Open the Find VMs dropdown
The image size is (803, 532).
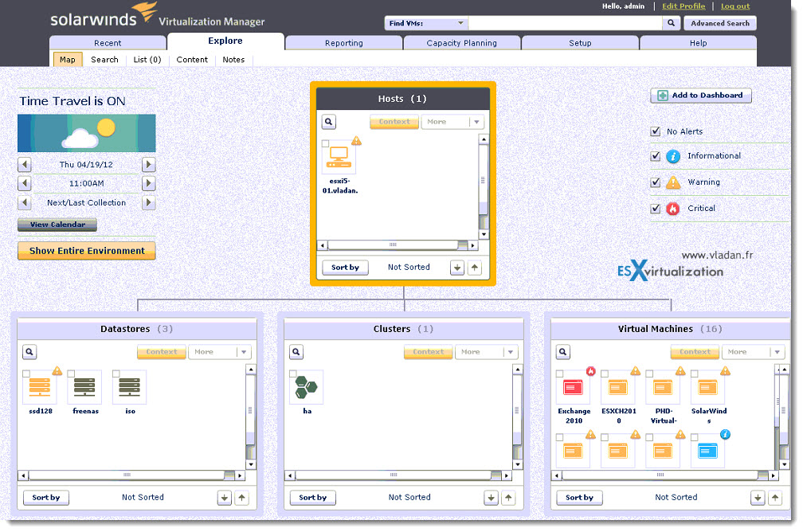426,23
